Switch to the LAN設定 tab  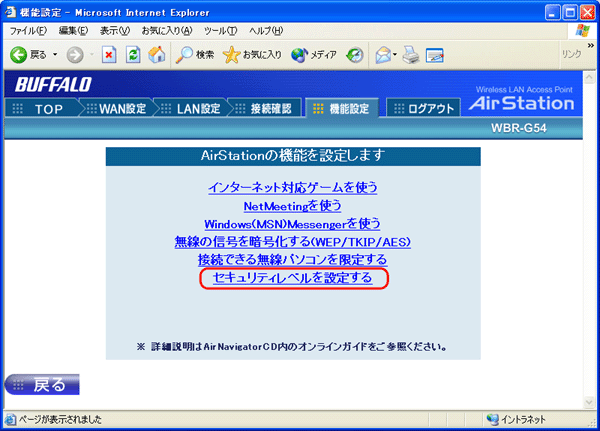coord(191,109)
